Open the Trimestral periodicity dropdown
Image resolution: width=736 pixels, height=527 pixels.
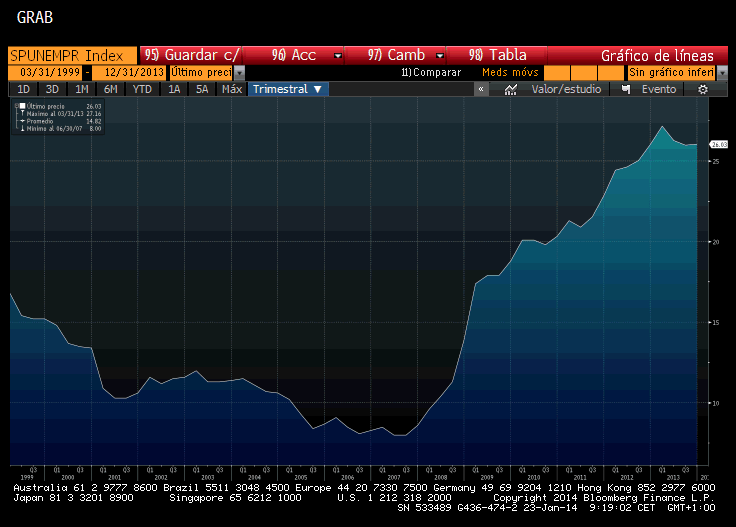[288, 89]
